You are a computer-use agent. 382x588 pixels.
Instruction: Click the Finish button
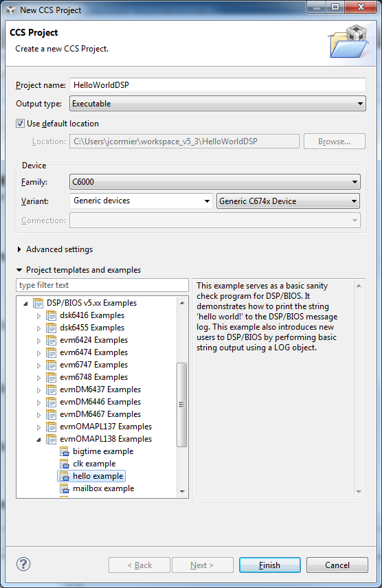point(270,565)
